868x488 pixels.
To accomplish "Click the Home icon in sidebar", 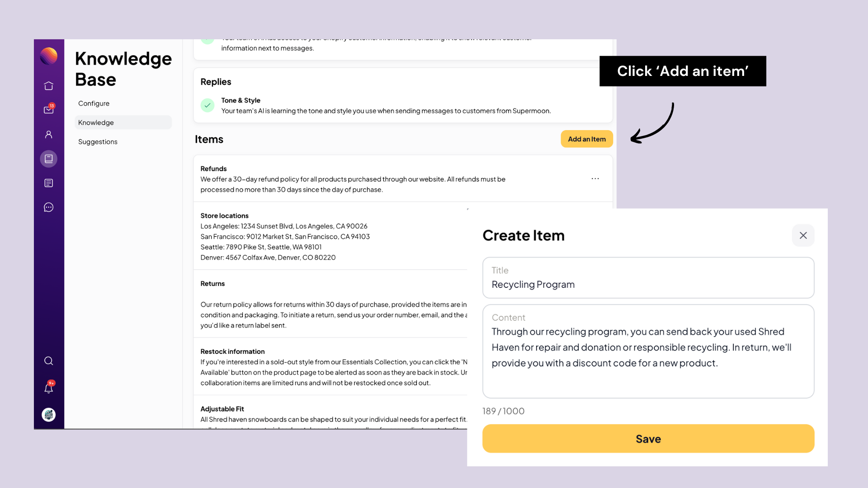I will [x=49, y=85].
